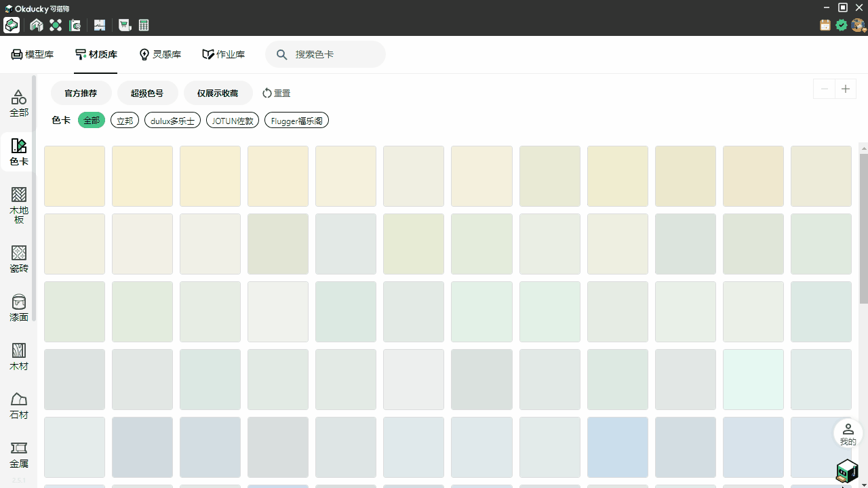Toggle the 官方推荐 filter

[x=81, y=93]
